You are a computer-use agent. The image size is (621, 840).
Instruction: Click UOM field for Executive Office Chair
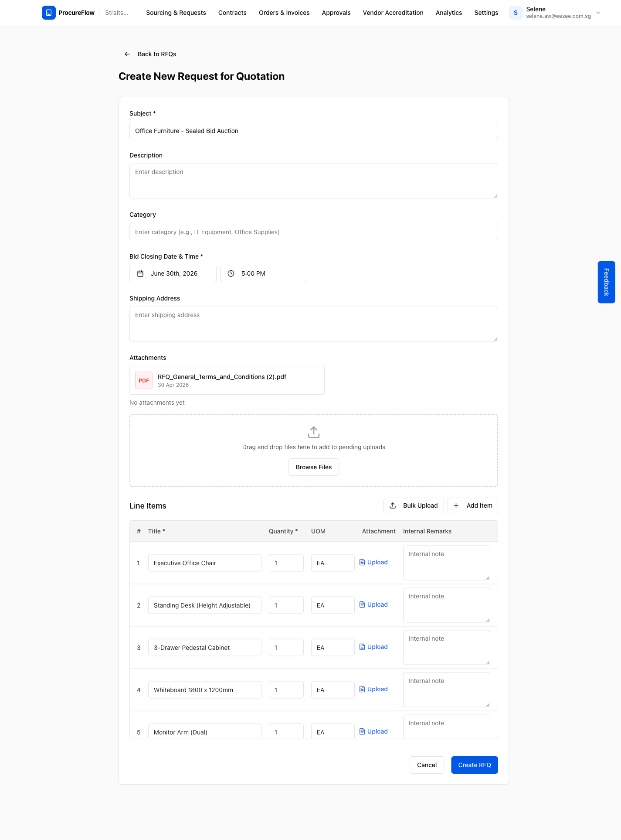point(333,563)
